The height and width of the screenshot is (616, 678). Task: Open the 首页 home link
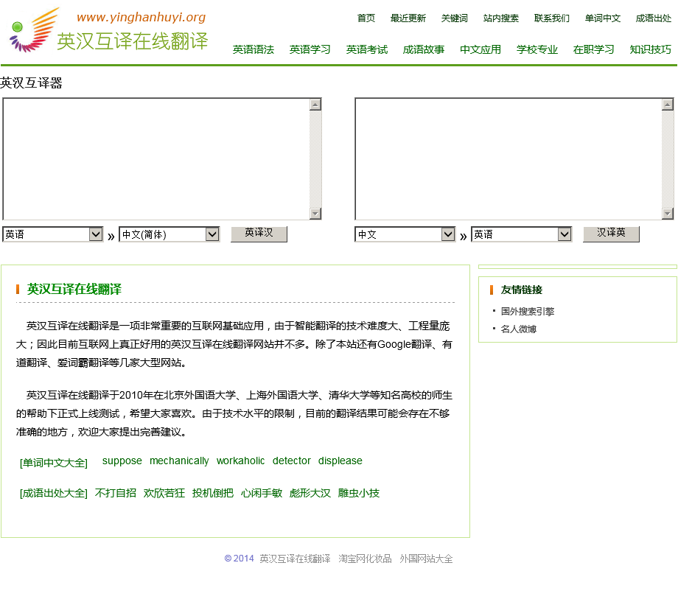pyautogui.click(x=366, y=18)
